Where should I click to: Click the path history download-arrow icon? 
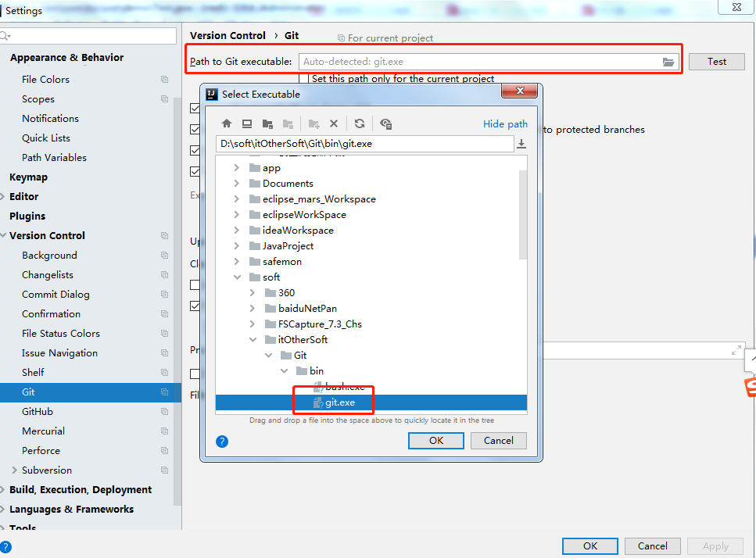pyautogui.click(x=521, y=144)
